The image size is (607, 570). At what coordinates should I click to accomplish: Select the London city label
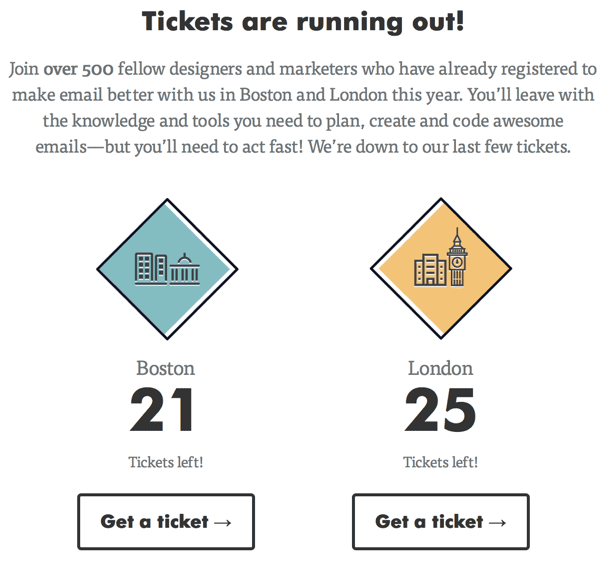tap(441, 368)
